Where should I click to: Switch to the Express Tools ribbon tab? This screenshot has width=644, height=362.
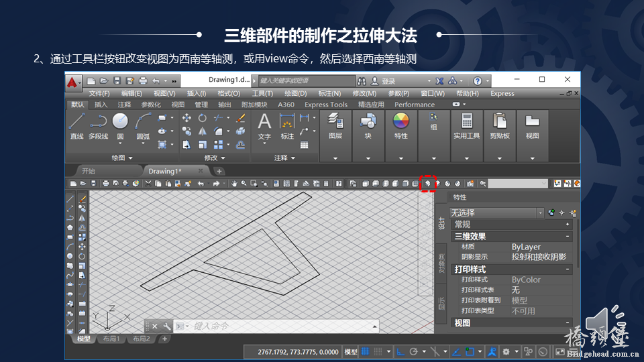pos(326,105)
